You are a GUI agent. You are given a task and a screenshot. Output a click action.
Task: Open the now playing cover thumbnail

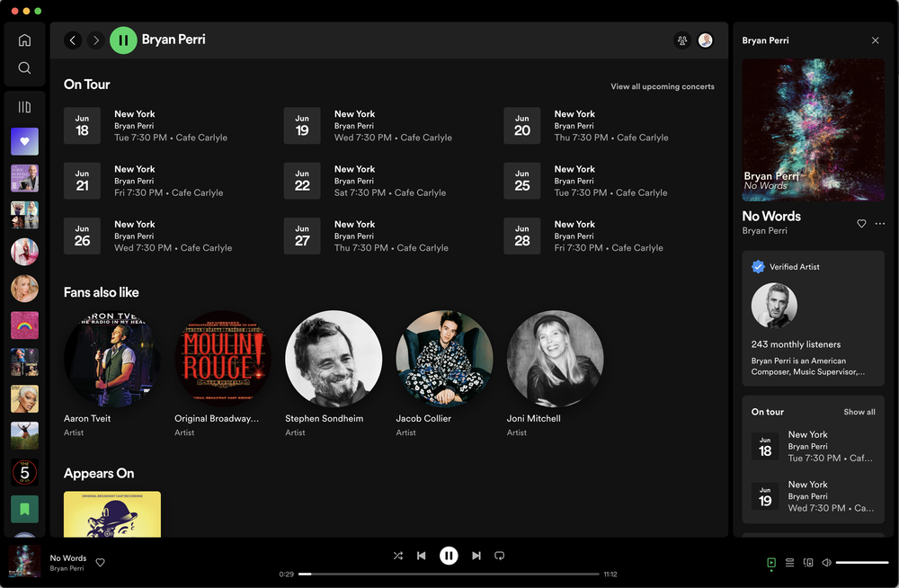point(24,561)
